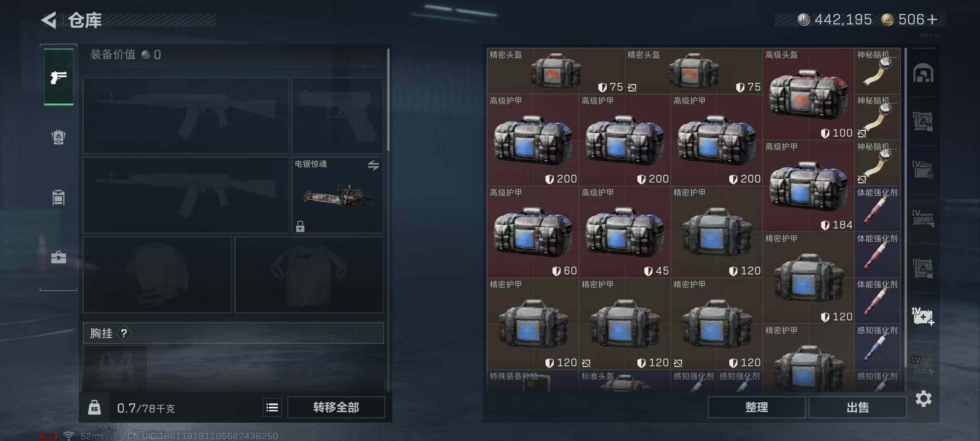The image size is (980, 441).
Task: Click the 整理 sort button
Action: [x=757, y=407]
